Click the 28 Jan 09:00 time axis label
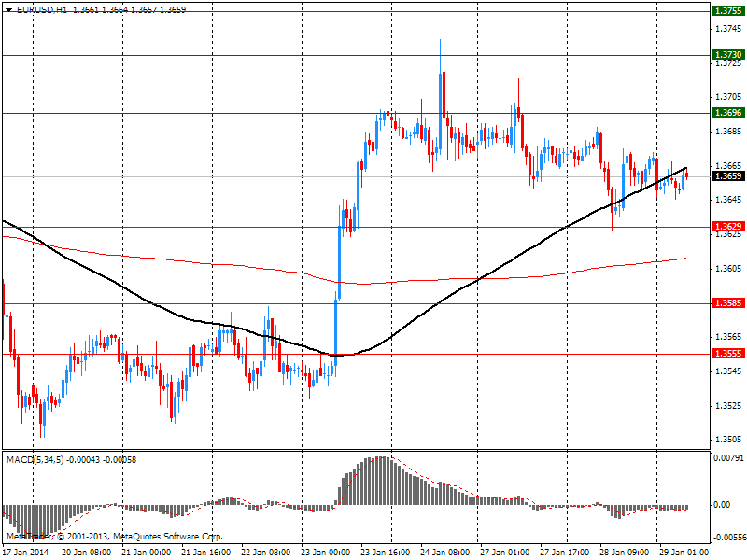The width and height of the screenshot is (747, 560). [624, 553]
